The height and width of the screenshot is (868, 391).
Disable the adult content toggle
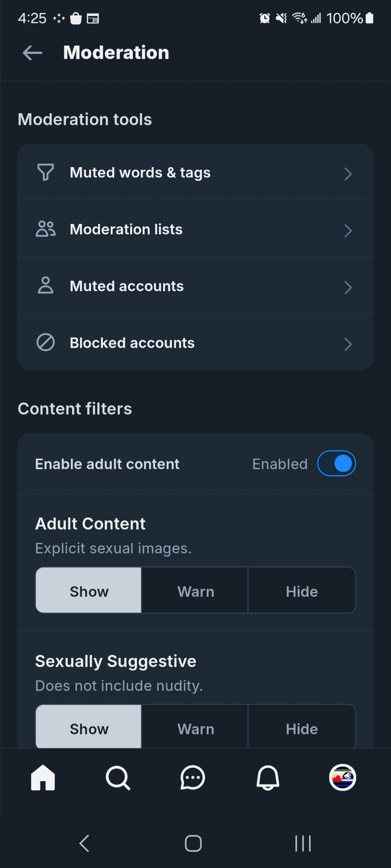click(337, 464)
